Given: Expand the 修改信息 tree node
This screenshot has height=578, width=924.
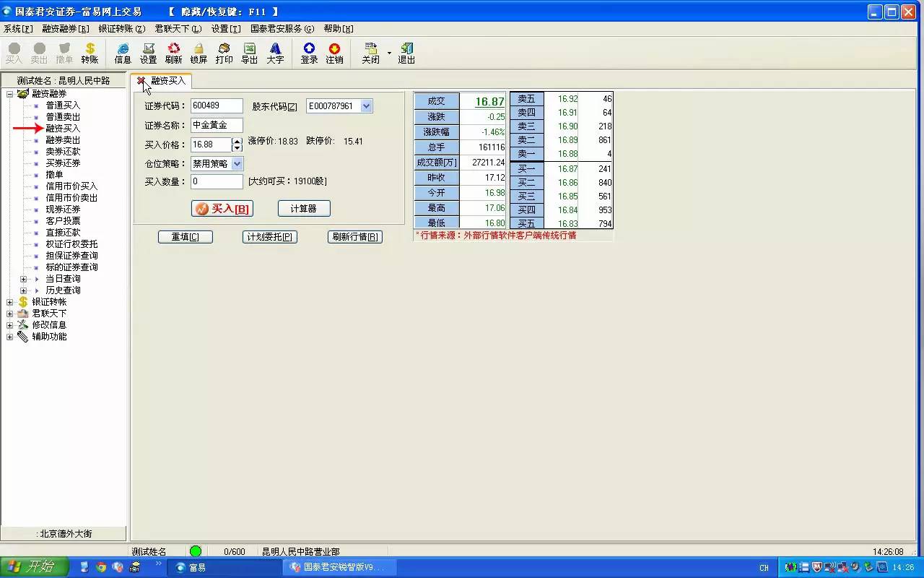Looking at the screenshot, I should tap(9, 325).
